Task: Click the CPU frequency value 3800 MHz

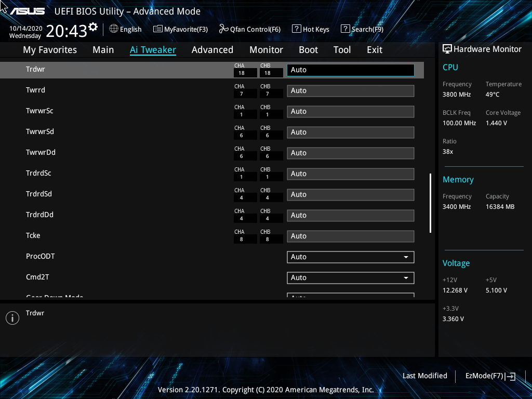Action: [457, 95]
